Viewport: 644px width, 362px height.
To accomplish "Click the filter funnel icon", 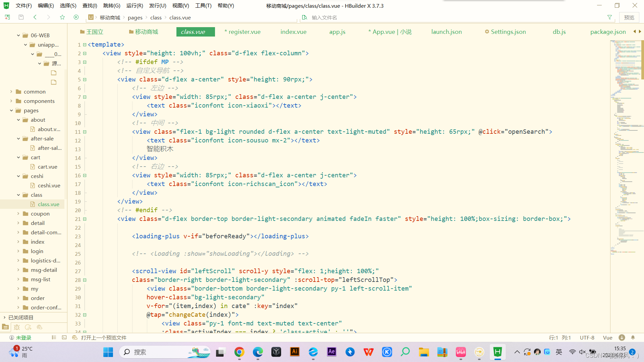I will tap(609, 17).
